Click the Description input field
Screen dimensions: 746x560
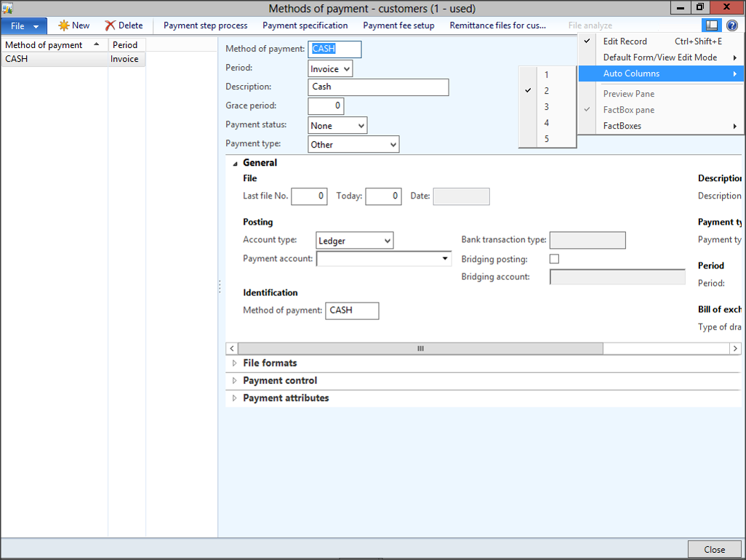coord(378,87)
